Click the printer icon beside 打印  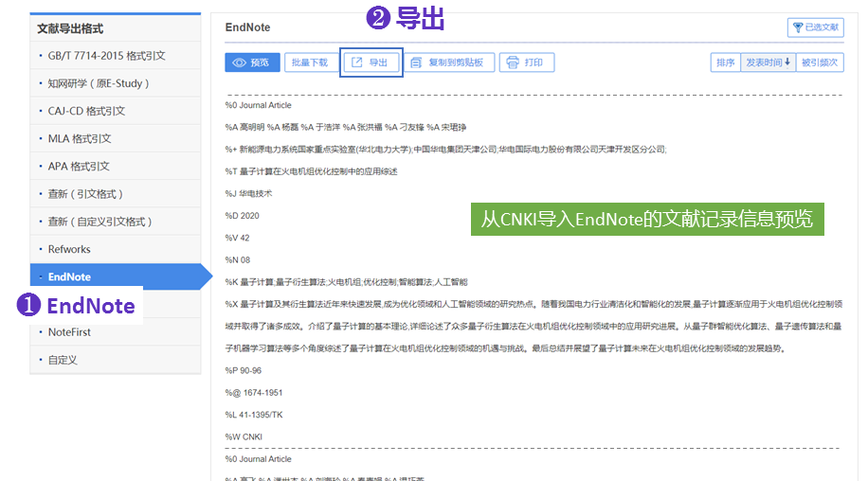[513, 62]
